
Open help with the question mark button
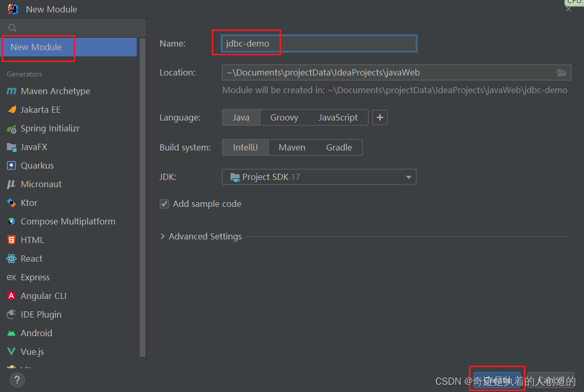pos(17,380)
